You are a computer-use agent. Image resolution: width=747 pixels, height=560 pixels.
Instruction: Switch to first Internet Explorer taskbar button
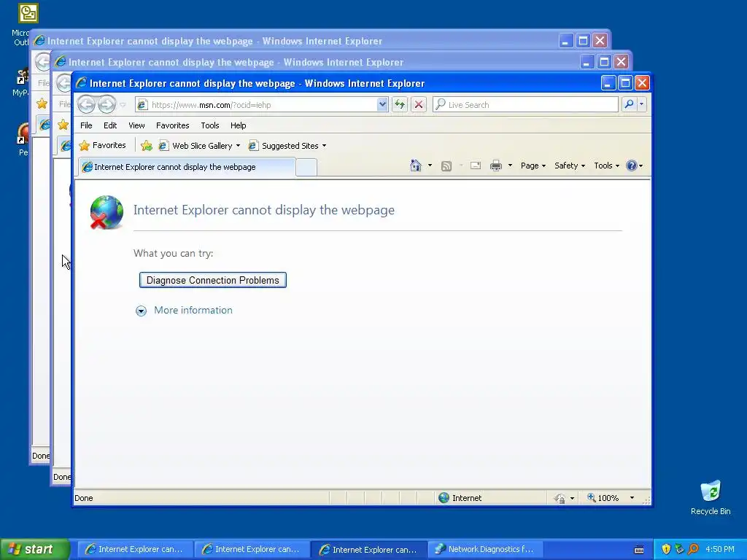(134, 549)
